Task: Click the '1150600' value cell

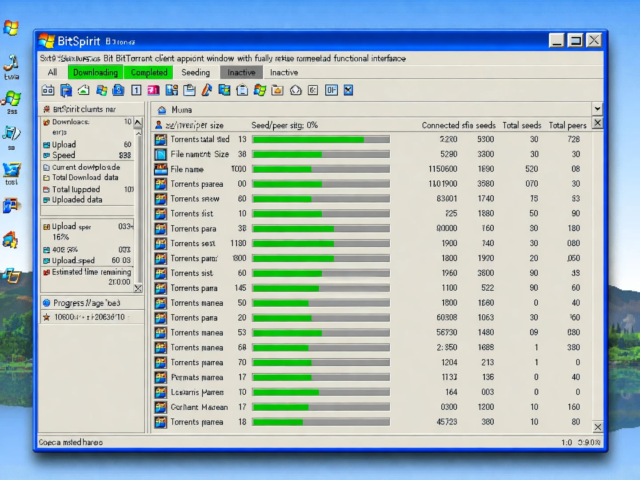Action: click(x=443, y=169)
